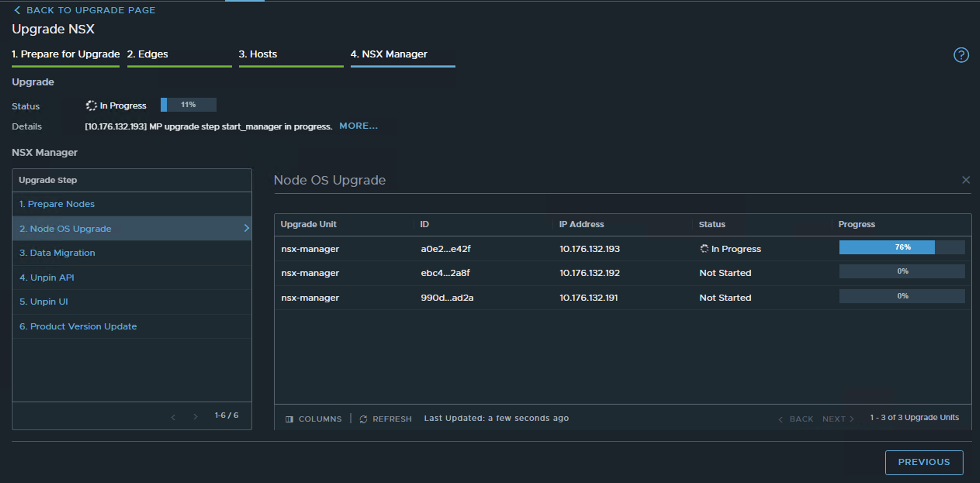The height and width of the screenshot is (483, 980).
Task: Close the Node OS Upgrade panel
Action: coord(966,180)
